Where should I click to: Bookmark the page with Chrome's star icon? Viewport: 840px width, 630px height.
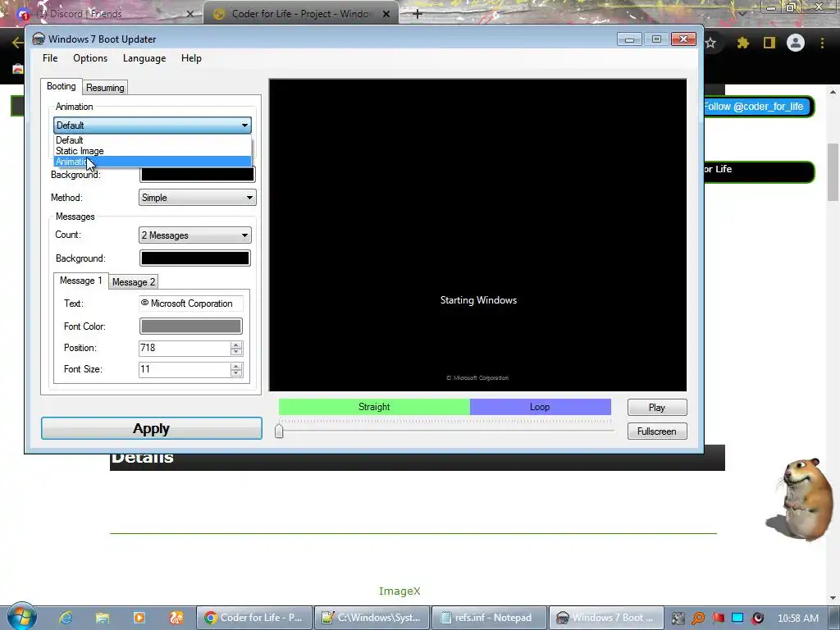point(710,43)
